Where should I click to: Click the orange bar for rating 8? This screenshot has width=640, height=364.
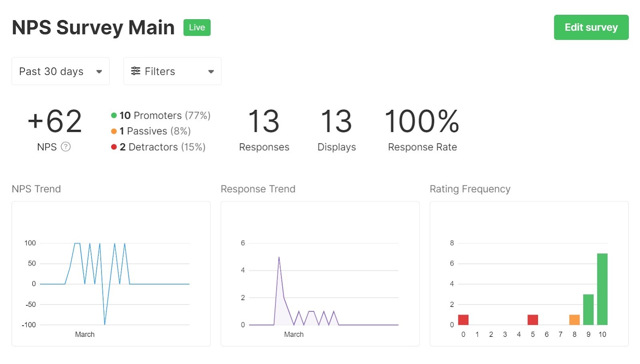[574, 320]
